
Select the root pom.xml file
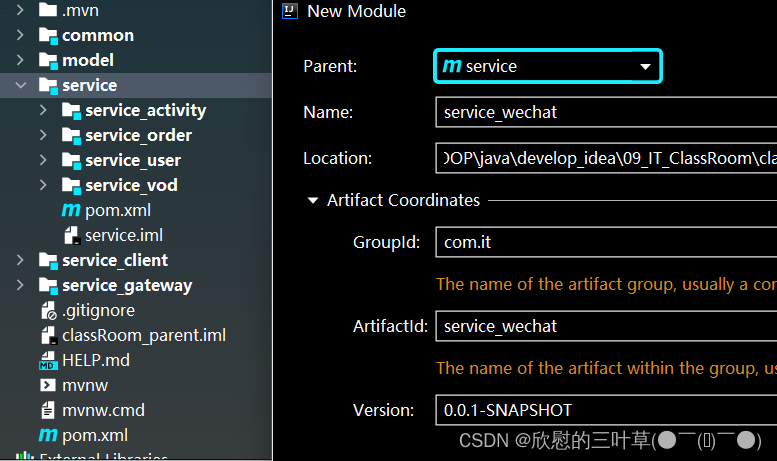point(136,435)
